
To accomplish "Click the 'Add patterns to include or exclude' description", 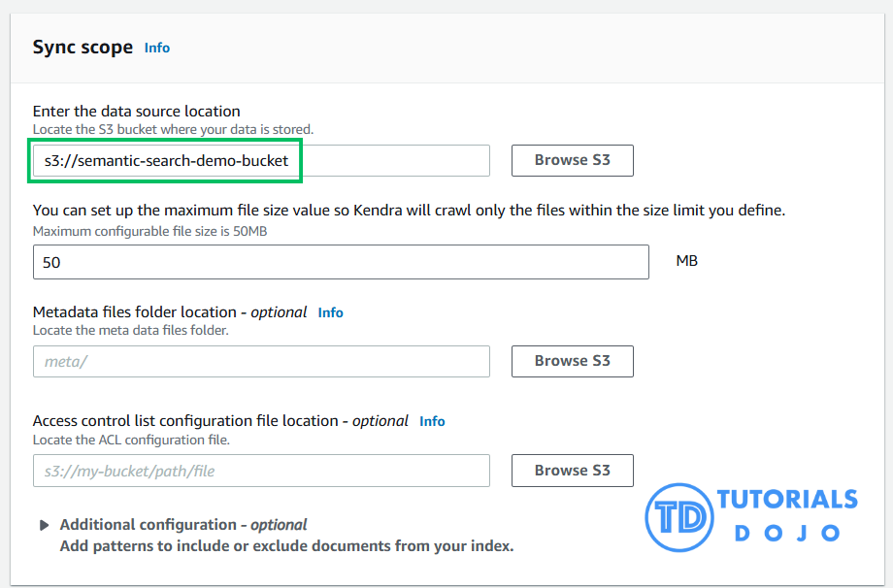I will pyautogui.click(x=286, y=545).
